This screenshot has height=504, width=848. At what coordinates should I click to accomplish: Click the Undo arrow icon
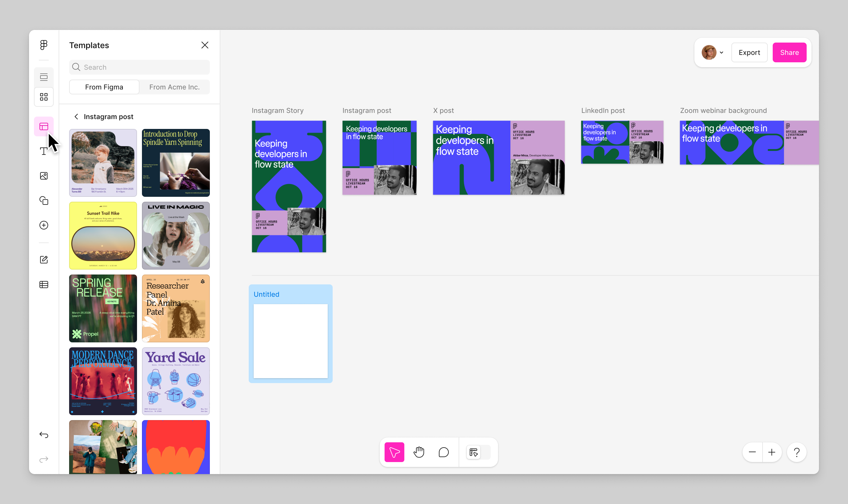tap(44, 435)
